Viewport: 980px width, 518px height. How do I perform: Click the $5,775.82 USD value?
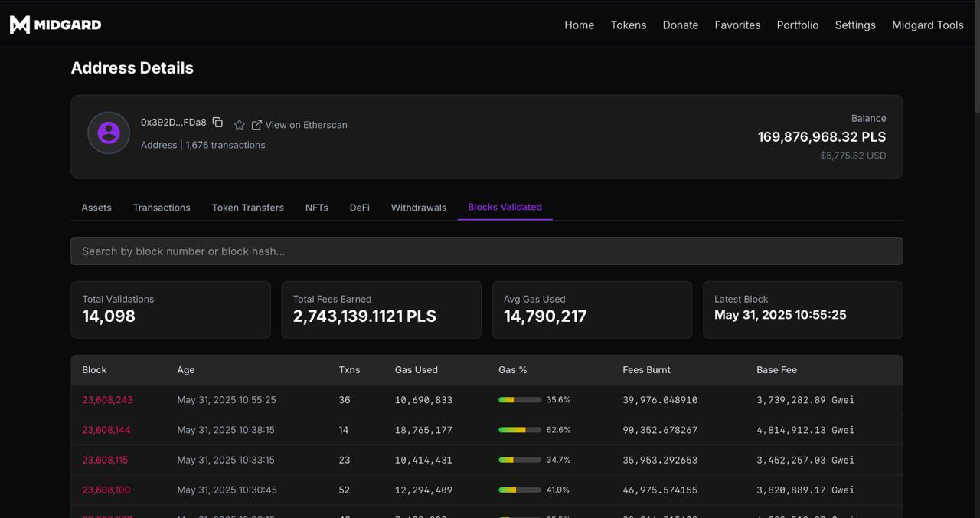pos(853,156)
